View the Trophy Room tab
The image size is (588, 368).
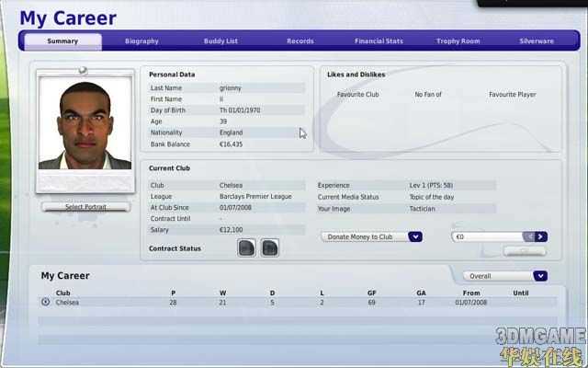[x=458, y=41]
